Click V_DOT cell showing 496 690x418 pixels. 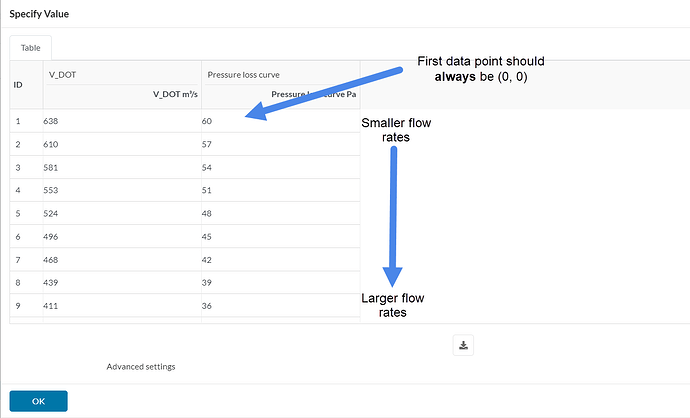pos(122,237)
